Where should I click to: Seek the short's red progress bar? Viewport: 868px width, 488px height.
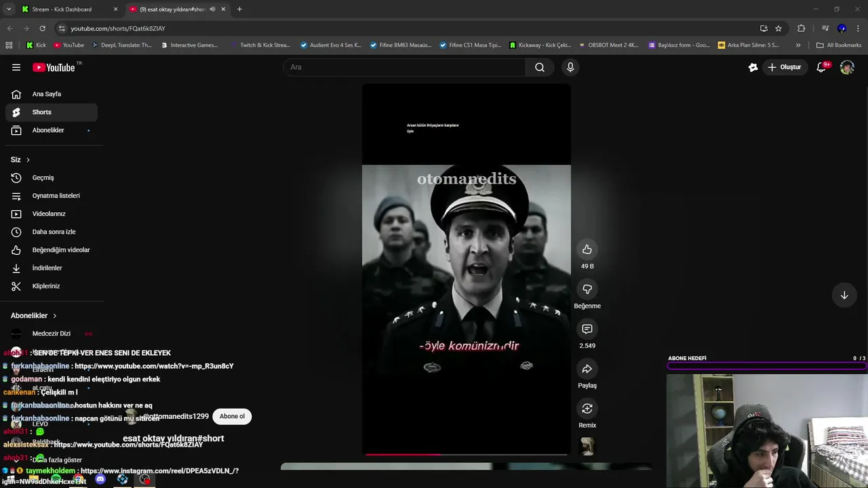467,454
